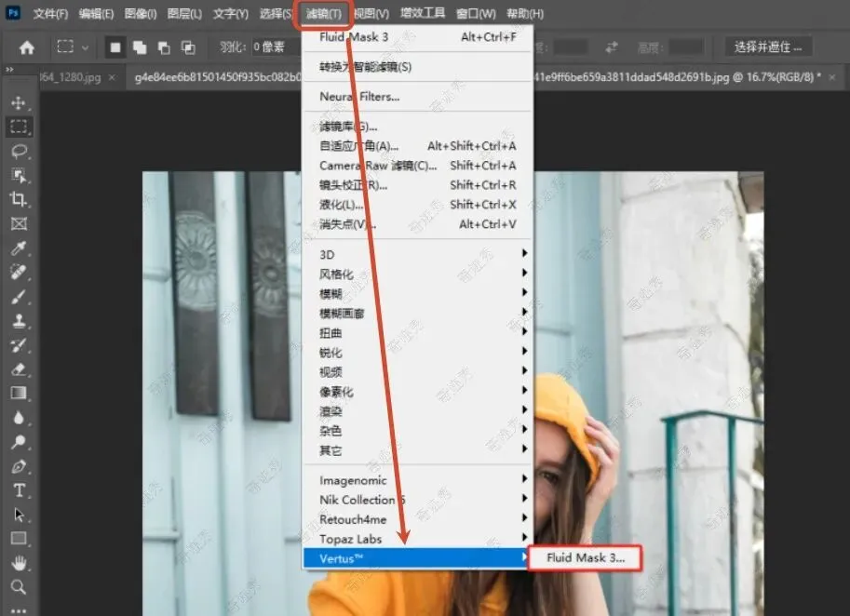Select the Clone Stamp tool
The height and width of the screenshot is (616, 850).
[x=19, y=321]
